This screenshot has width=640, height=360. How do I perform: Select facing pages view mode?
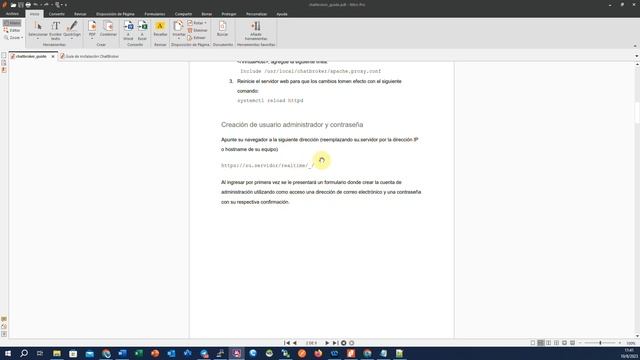[549, 343]
